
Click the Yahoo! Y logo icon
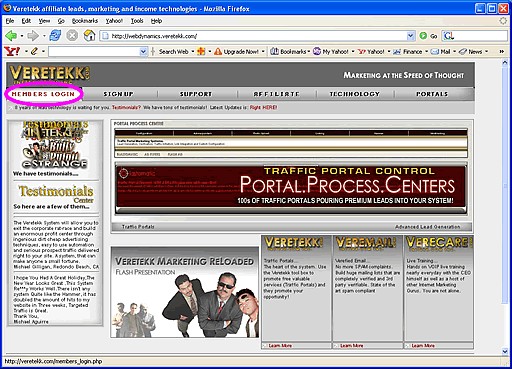[12, 51]
